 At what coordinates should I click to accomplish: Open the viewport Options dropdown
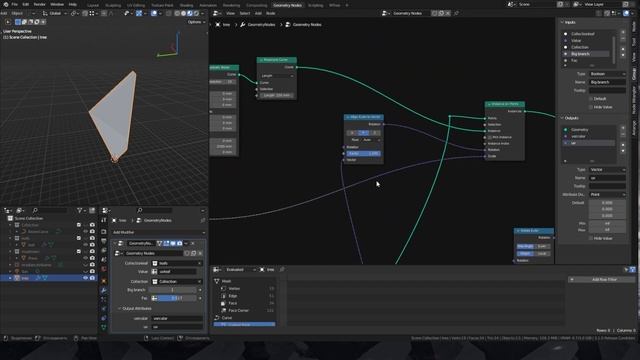pyautogui.click(x=196, y=22)
